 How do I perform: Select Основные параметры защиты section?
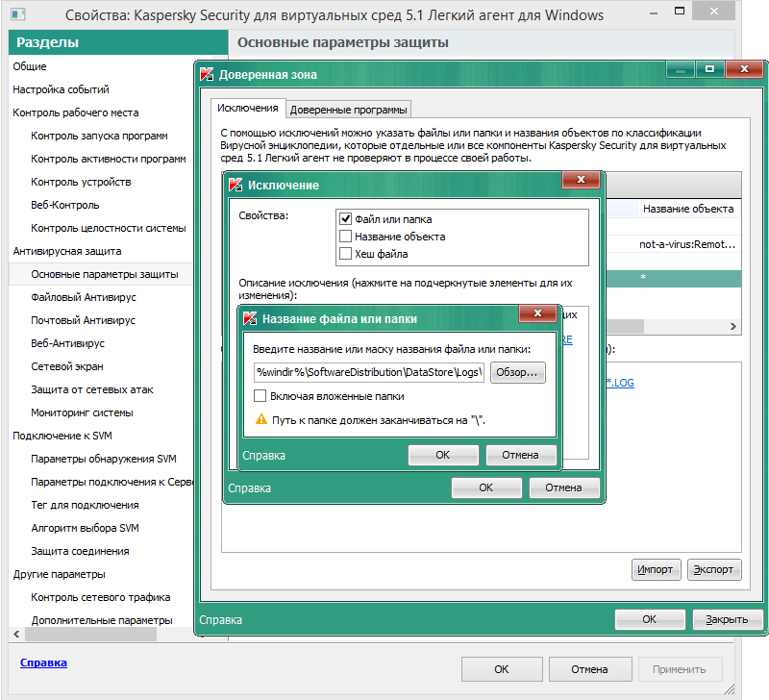105,274
